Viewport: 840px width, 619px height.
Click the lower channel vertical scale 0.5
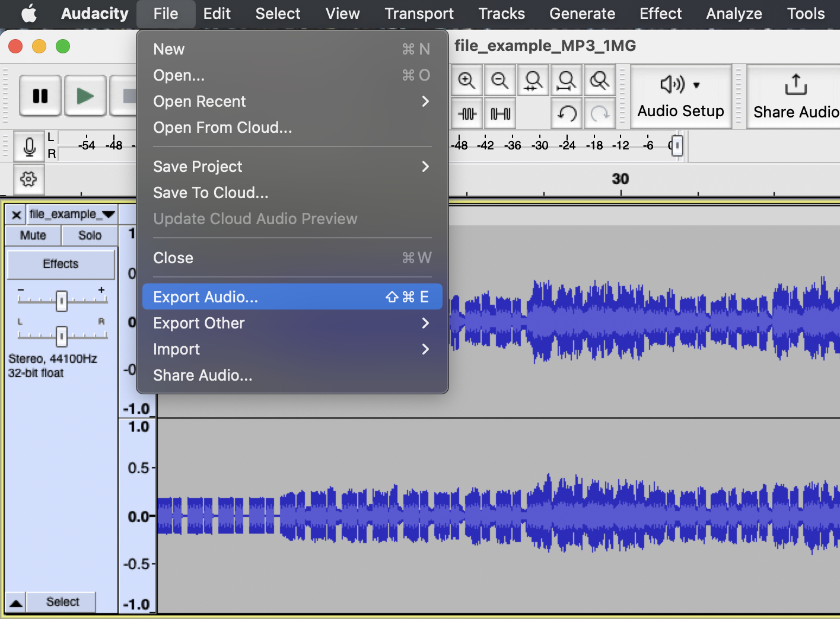(x=139, y=468)
